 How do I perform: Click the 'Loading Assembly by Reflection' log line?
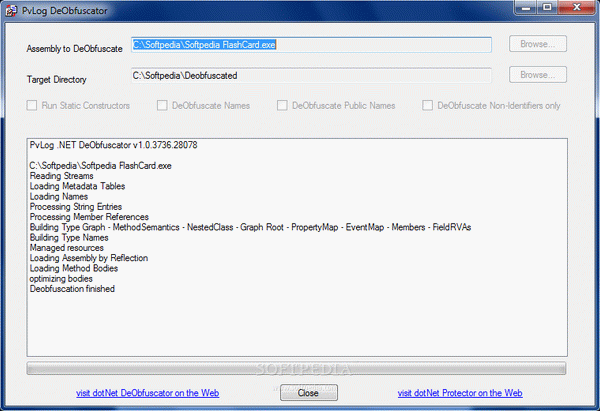click(x=89, y=258)
